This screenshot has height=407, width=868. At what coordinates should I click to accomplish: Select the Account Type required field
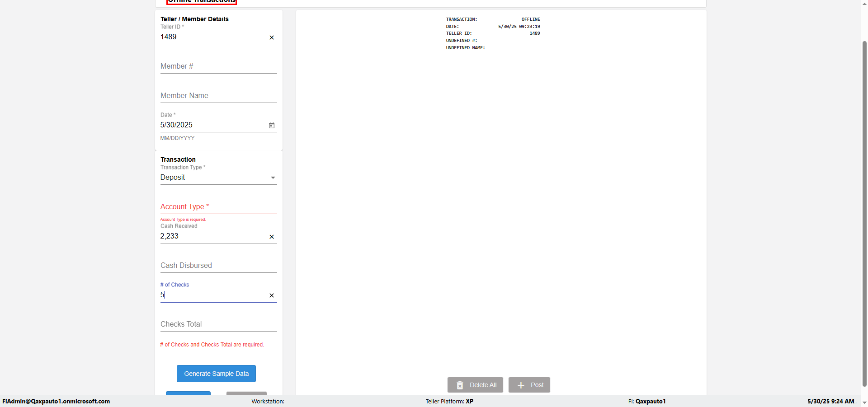tap(219, 207)
